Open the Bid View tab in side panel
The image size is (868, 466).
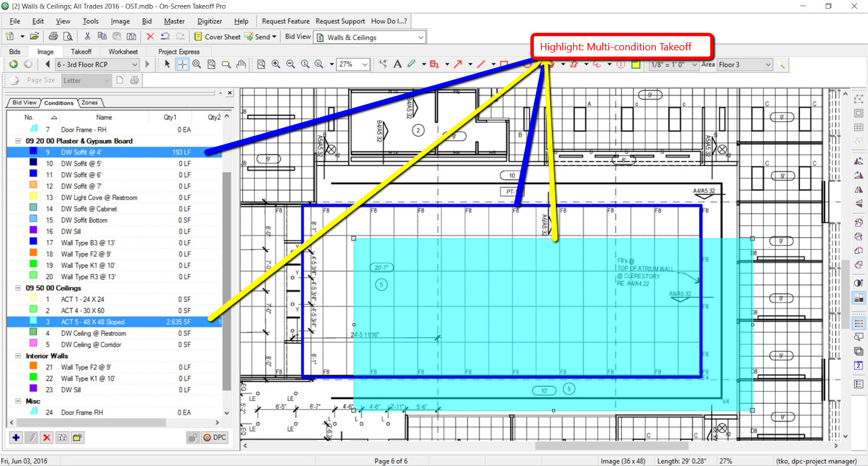[x=24, y=102]
